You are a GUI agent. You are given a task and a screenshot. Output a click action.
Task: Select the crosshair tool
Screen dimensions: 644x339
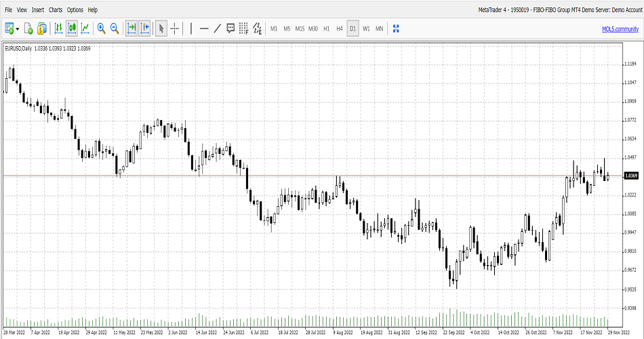(175, 28)
